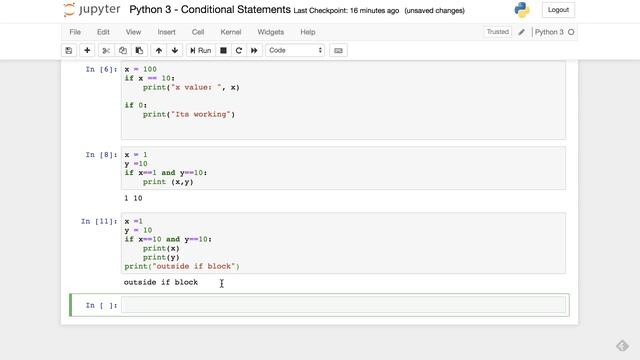Interrupt the kernel with stop icon
The width and height of the screenshot is (640, 360).
click(x=223, y=51)
